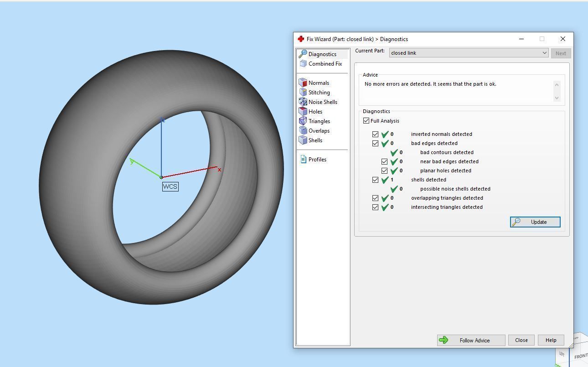Click the Combined Fix cube icon

[x=303, y=64]
